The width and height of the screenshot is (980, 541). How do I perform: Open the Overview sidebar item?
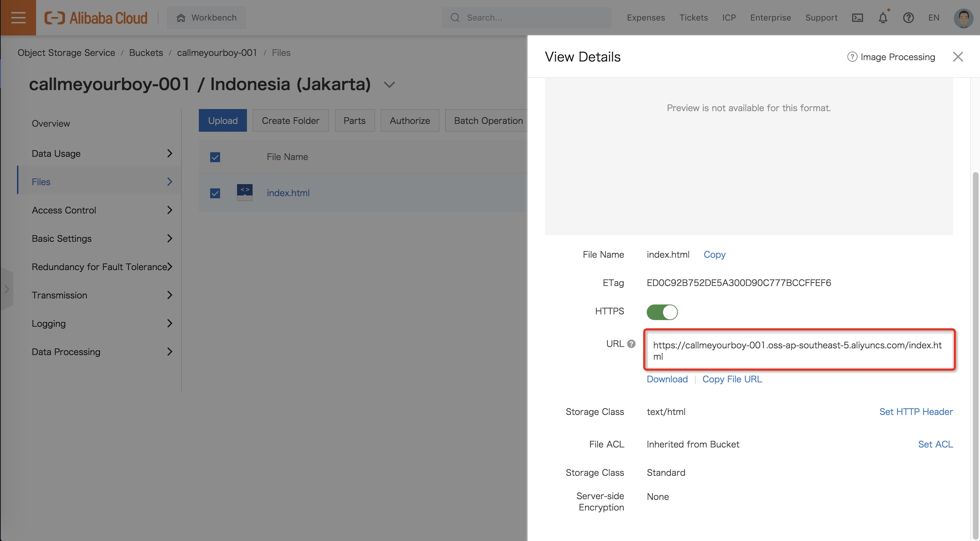tap(51, 124)
